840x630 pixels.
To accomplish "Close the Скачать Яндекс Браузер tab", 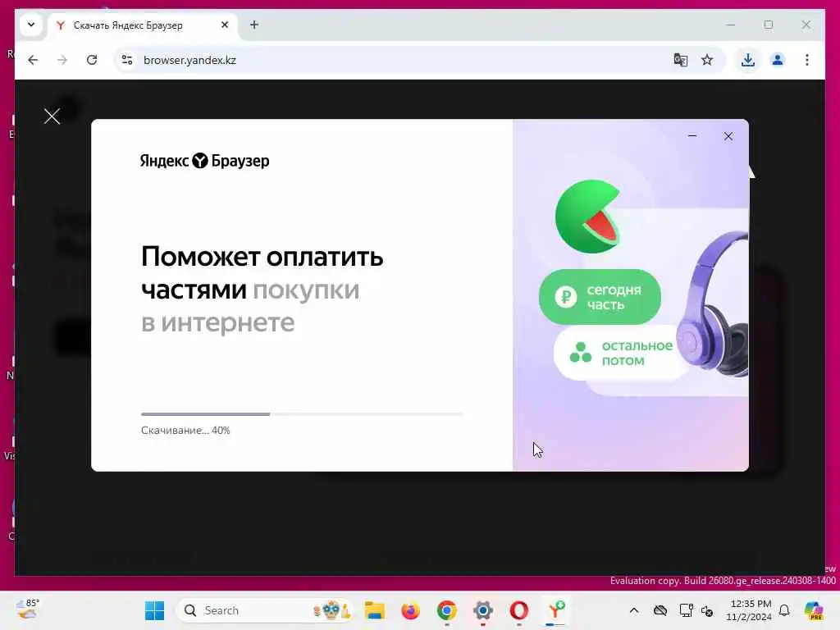I will pos(225,25).
